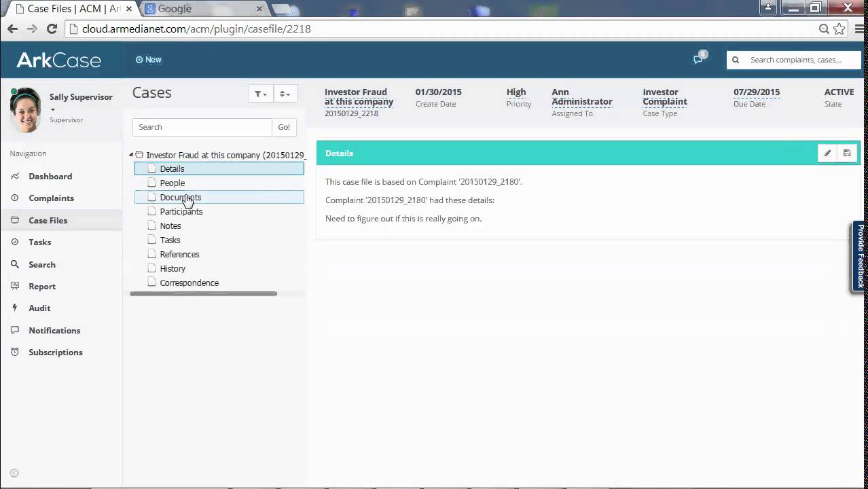
Task: Select Participants tree item
Action: 181,212
